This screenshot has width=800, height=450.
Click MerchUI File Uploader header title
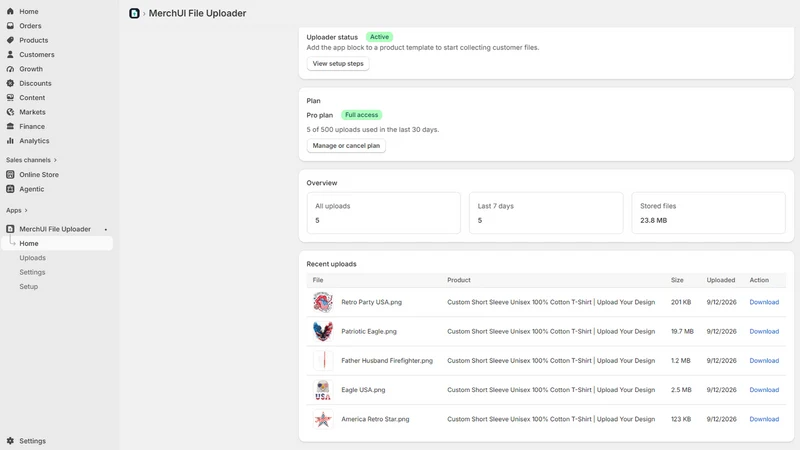197,13
